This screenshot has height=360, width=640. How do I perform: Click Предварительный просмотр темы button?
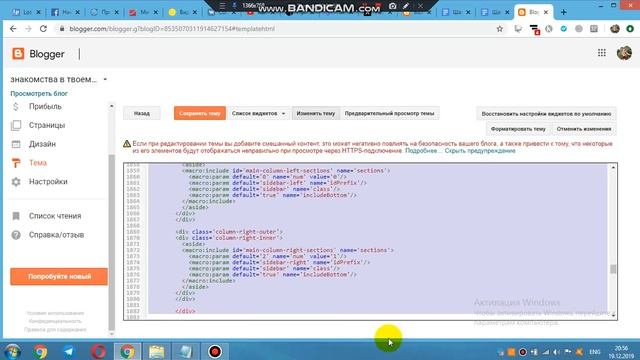389,113
